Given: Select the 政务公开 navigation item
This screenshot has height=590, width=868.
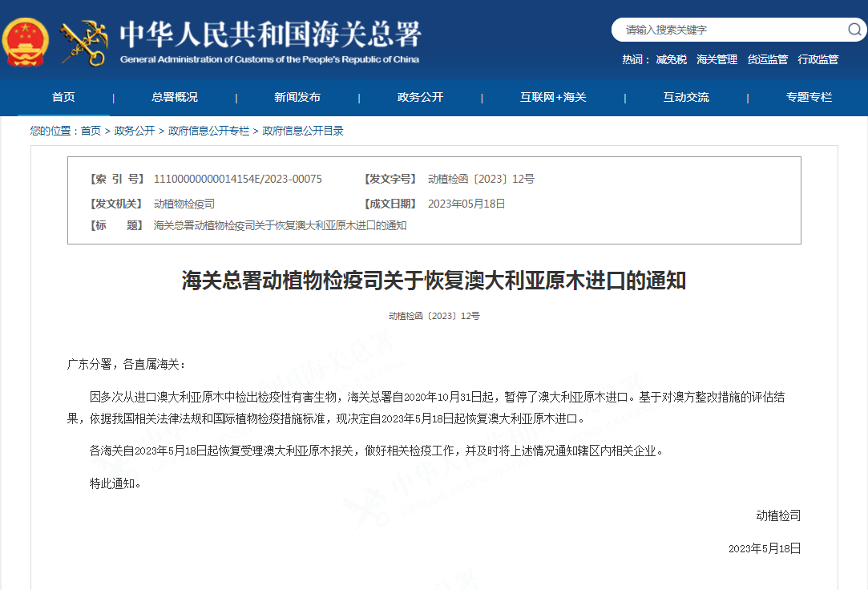Looking at the screenshot, I should point(420,97).
